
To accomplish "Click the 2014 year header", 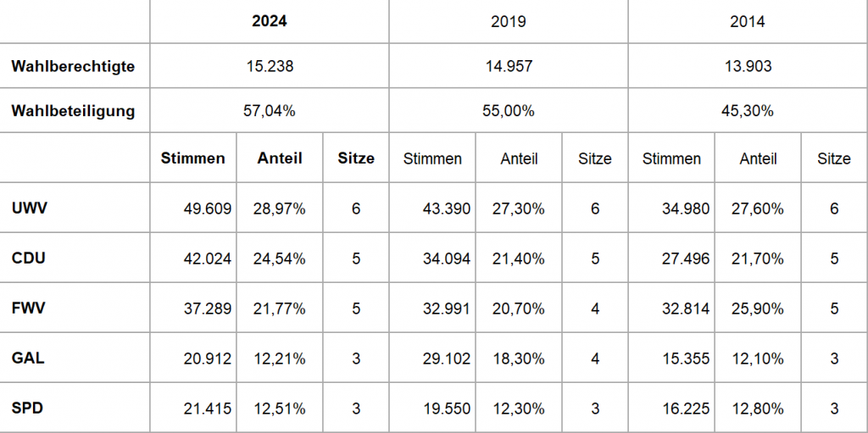I will (748, 22).
